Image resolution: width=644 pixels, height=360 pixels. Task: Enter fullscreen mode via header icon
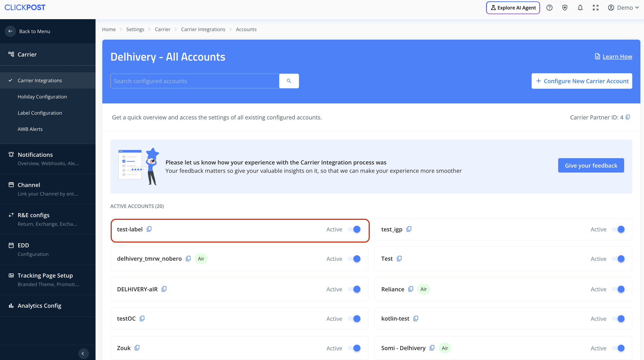596,8
